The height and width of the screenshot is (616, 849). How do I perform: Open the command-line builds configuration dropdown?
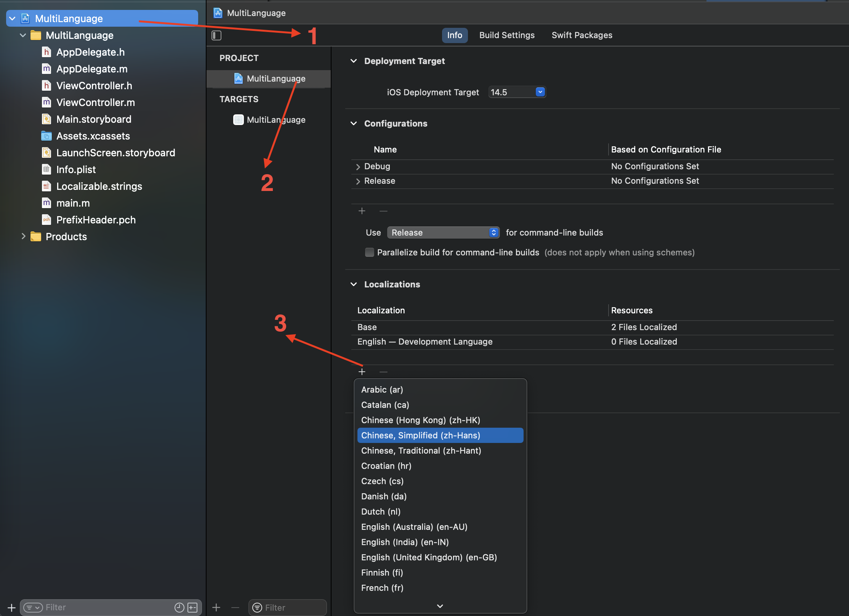click(x=444, y=233)
